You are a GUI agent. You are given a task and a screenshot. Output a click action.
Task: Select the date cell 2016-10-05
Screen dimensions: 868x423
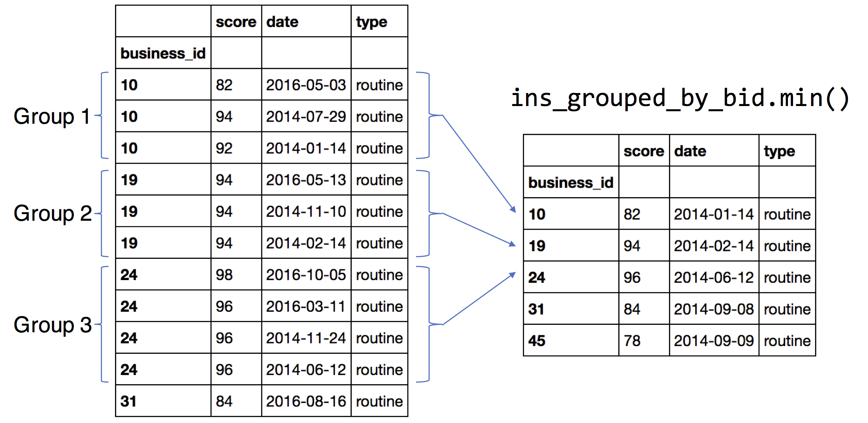click(305, 275)
